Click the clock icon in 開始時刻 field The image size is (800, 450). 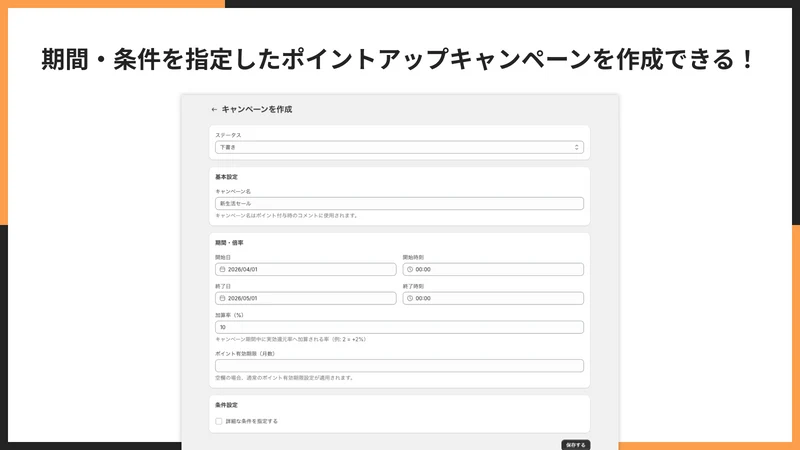[x=410, y=269]
